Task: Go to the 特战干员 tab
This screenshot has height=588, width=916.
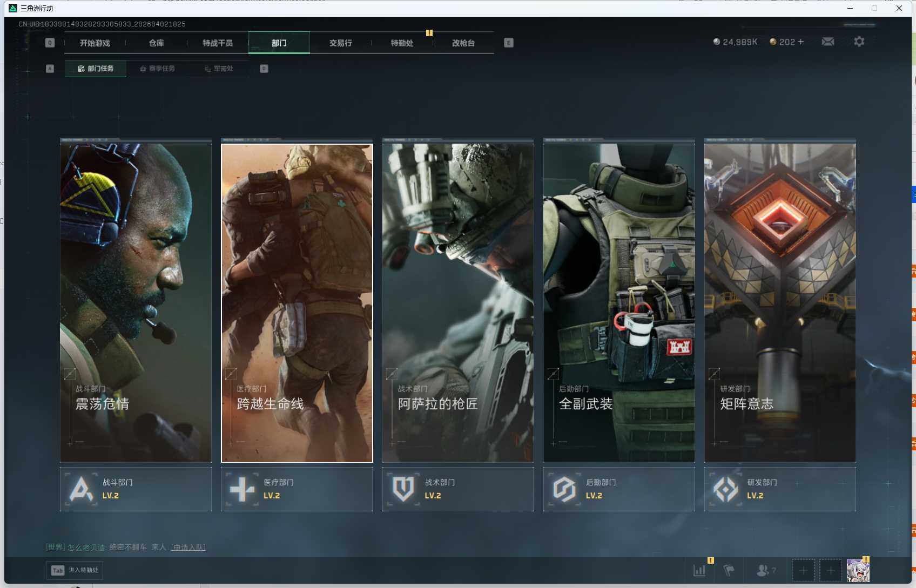Action: pos(218,43)
